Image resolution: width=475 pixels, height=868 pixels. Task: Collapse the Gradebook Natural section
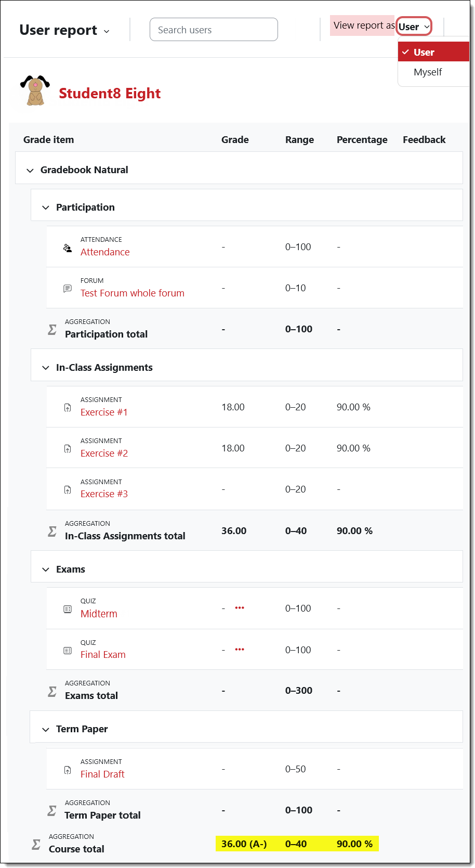coord(30,170)
